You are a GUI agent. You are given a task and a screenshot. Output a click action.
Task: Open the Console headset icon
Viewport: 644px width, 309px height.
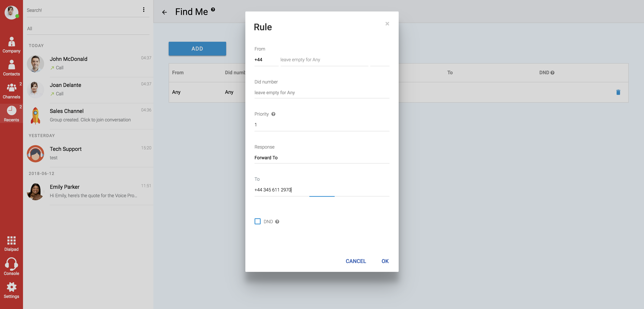pyautogui.click(x=11, y=267)
